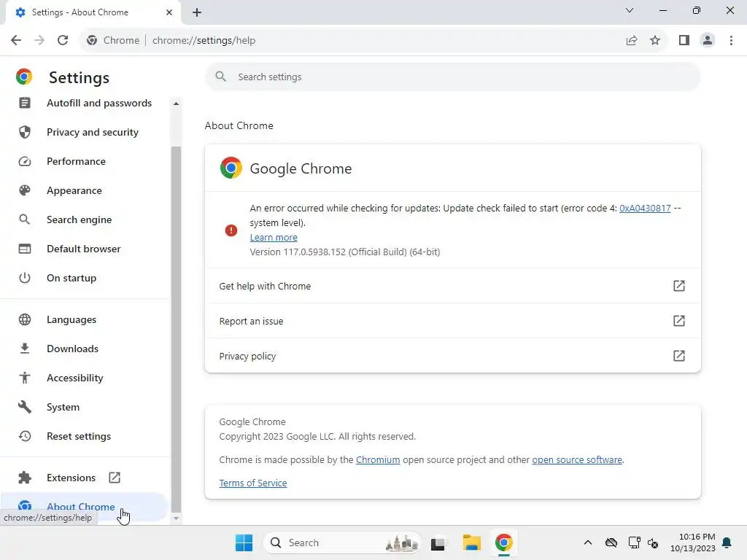Screen dimensions: 747x560
Task: Open the profile avatar menu
Action: 708,41
